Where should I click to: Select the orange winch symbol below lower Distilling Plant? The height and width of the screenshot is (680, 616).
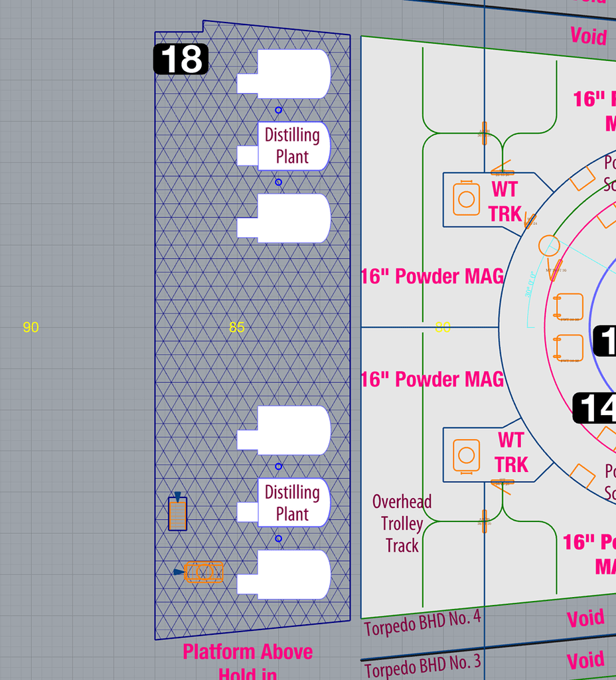204,571
